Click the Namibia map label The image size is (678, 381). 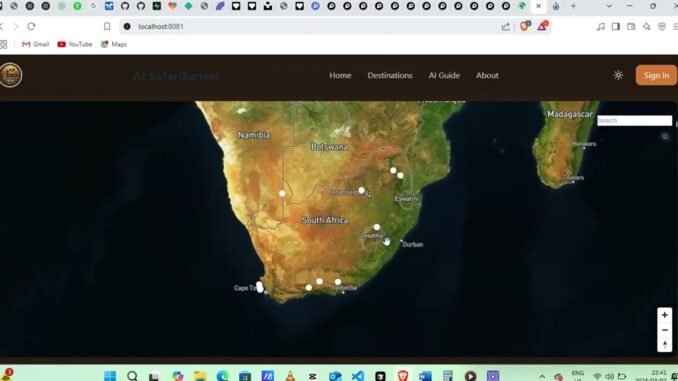click(254, 135)
